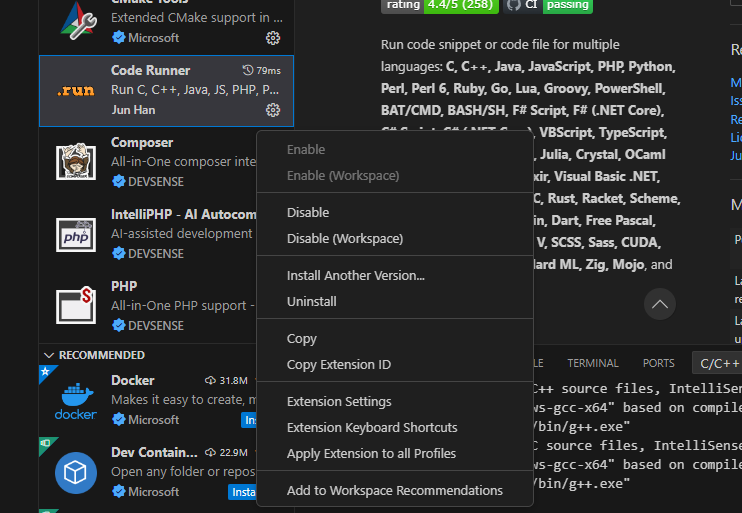742x513 pixels.
Task: Click the Dev Containers download count icon
Action: point(210,452)
